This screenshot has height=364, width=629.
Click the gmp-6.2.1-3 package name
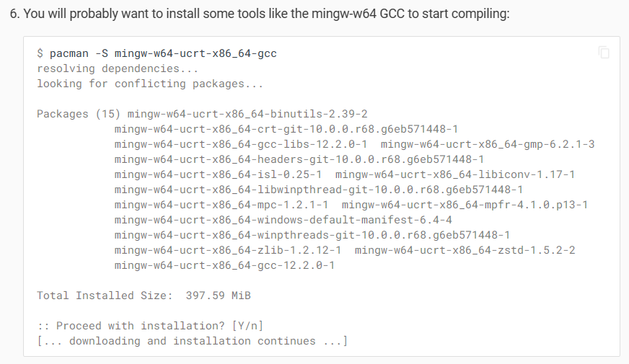point(488,144)
